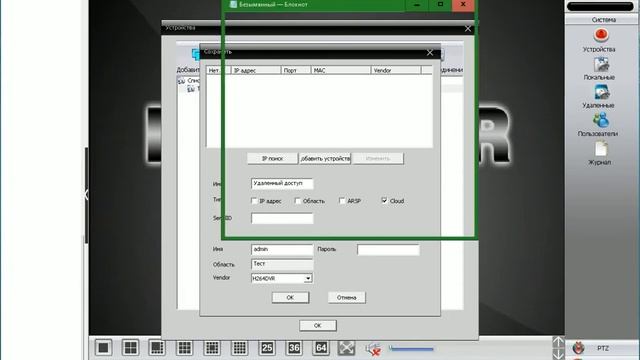Open Устройства (devices) icon in Система panel
This screenshot has height=360, width=640.
coord(601,35)
